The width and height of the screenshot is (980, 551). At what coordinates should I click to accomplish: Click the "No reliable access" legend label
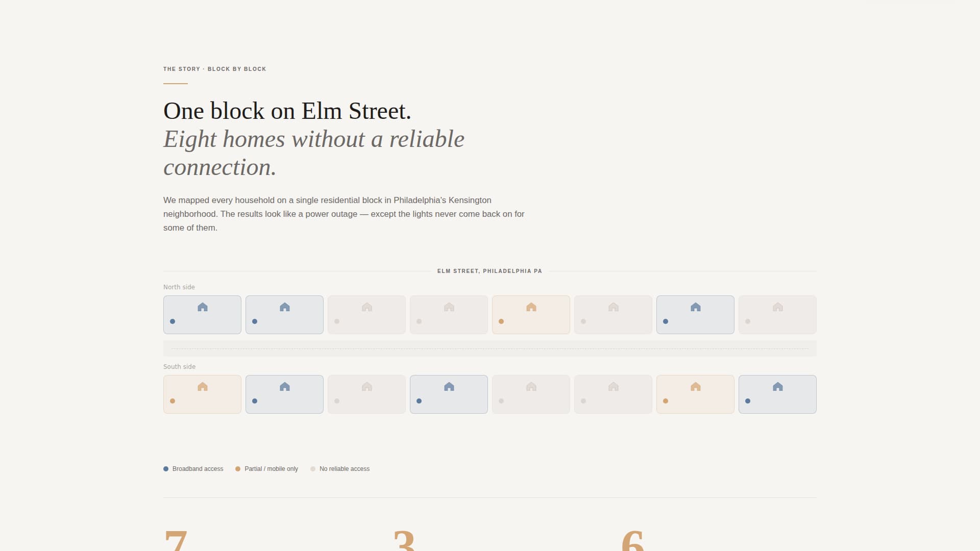click(x=345, y=469)
